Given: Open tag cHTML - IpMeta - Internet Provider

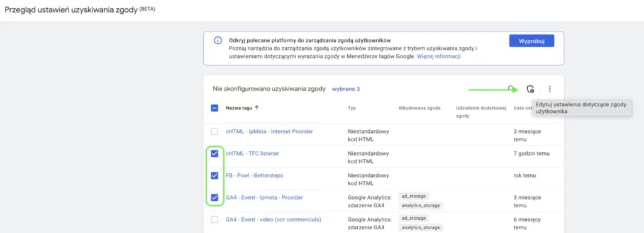Looking at the screenshot, I should click(x=269, y=132).
